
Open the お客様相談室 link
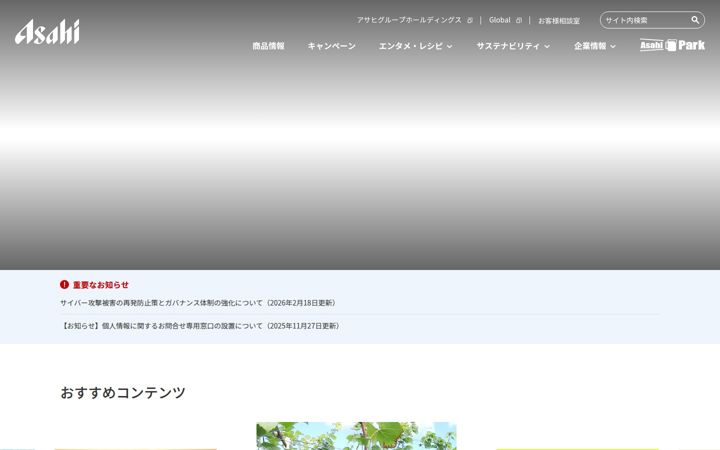(x=559, y=21)
